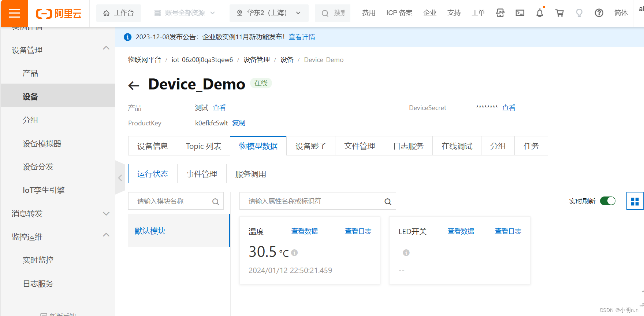The height and width of the screenshot is (316, 644).
Task: Open the 日志服务 tab
Action: (x=408, y=146)
